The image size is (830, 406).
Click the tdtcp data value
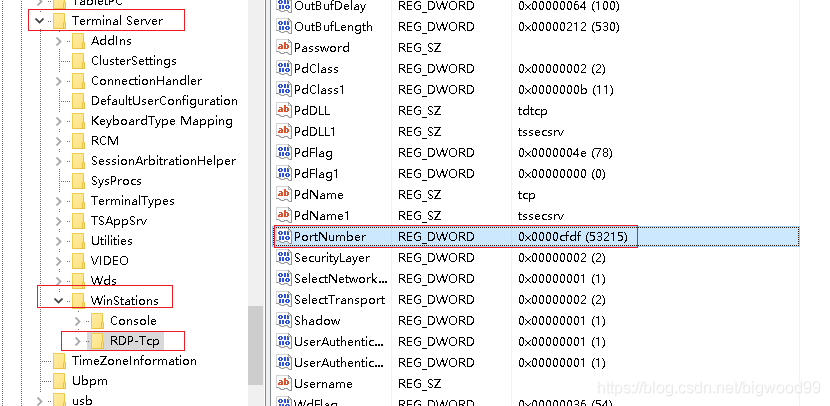tap(533, 111)
